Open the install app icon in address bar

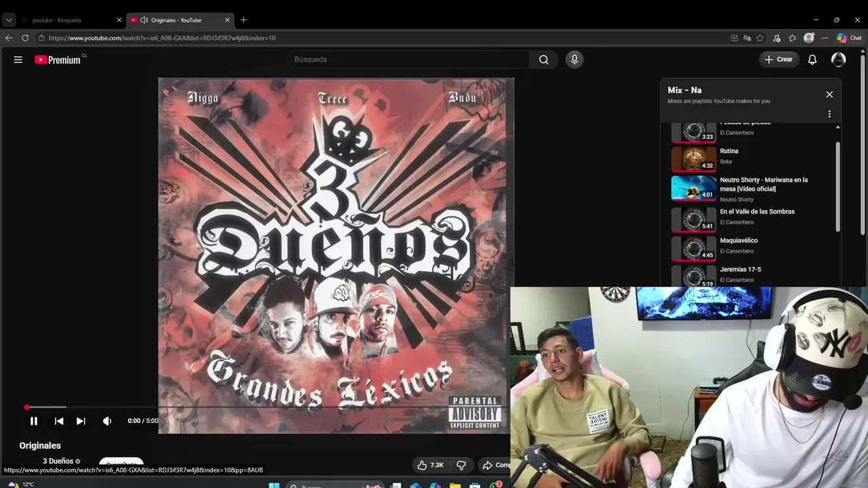pos(734,38)
